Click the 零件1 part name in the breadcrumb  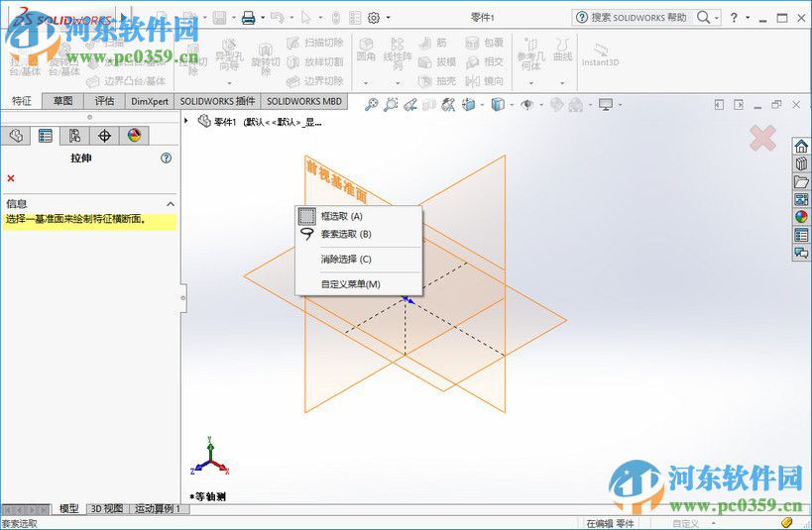tap(225, 122)
